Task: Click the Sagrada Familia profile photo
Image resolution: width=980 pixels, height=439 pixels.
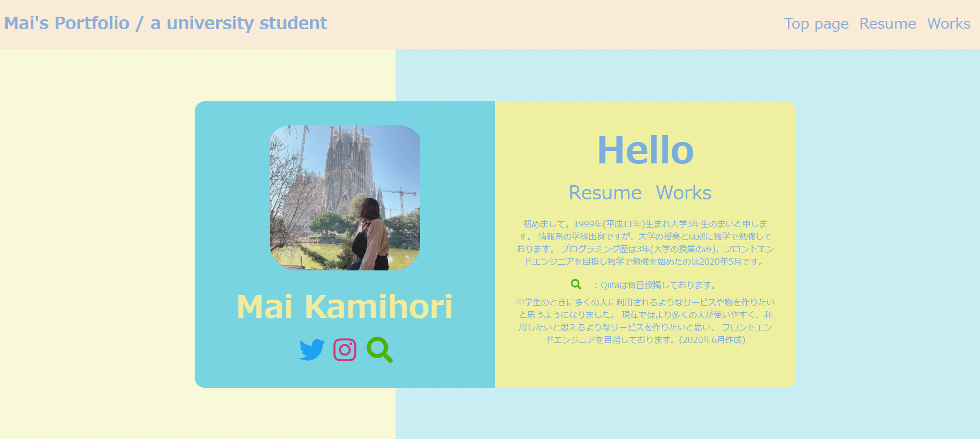Action: [345, 197]
